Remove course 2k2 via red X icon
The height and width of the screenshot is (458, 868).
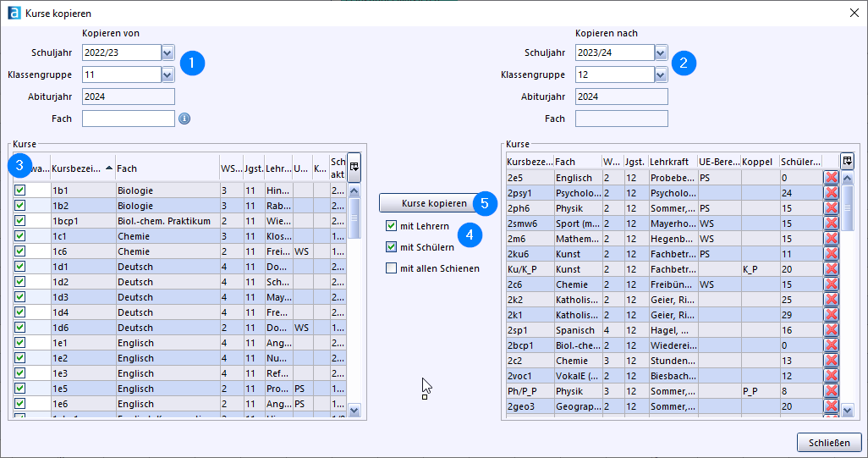coord(831,299)
